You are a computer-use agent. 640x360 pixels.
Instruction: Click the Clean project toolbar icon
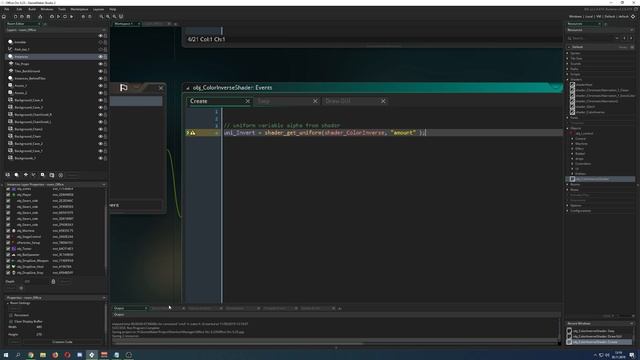coord(71,17)
